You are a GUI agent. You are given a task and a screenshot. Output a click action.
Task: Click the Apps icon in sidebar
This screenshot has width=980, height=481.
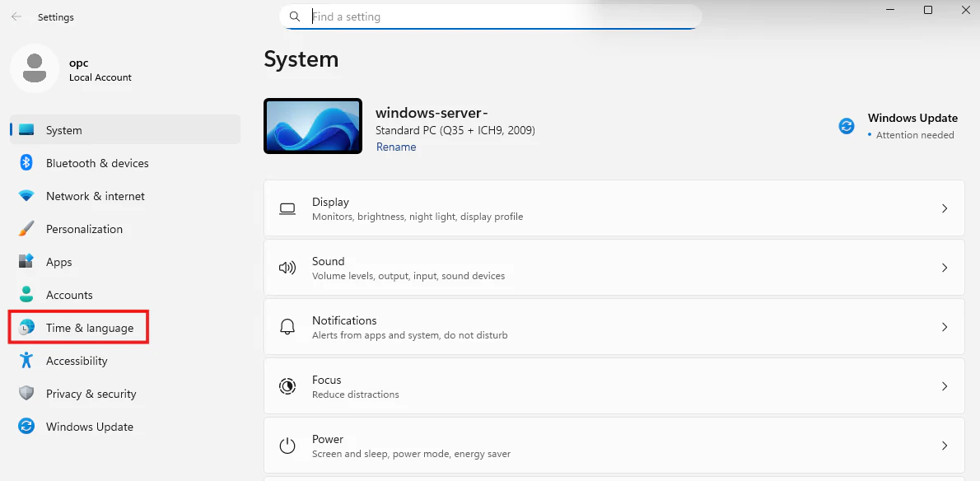coord(26,262)
